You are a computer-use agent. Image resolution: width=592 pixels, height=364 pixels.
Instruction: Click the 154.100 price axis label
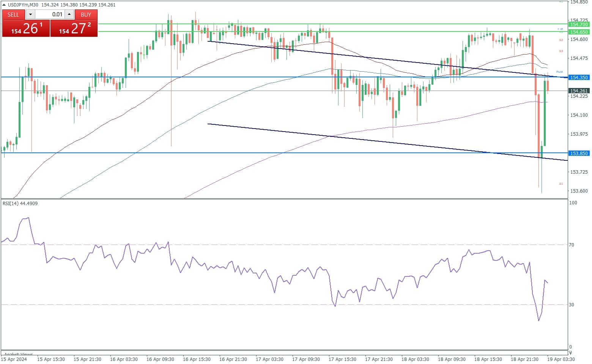tap(579, 115)
